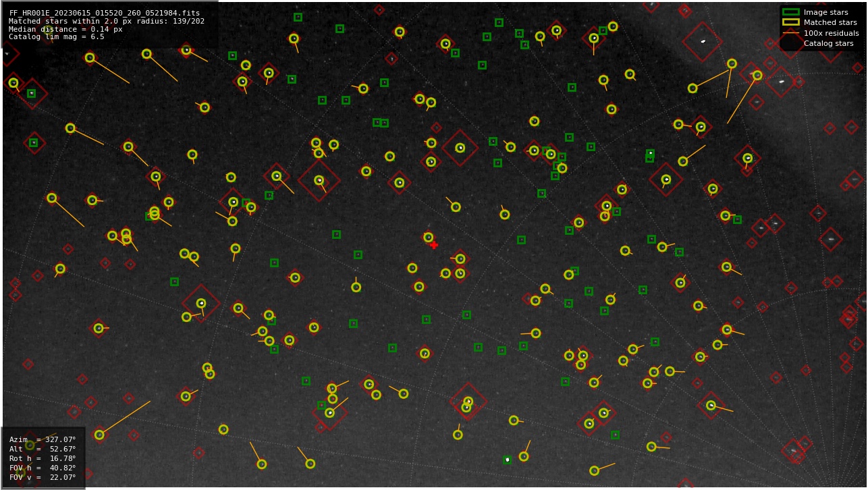Click the orange 100x residuals legend line
This screenshot has width=868, height=490.
pos(790,33)
